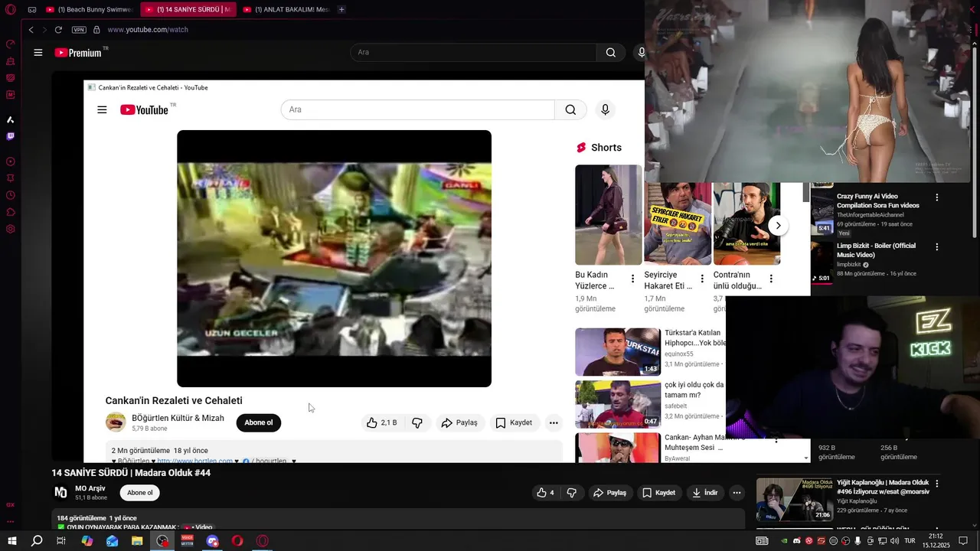
Task: Open File Explorer from the taskbar
Action: [x=137, y=541]
